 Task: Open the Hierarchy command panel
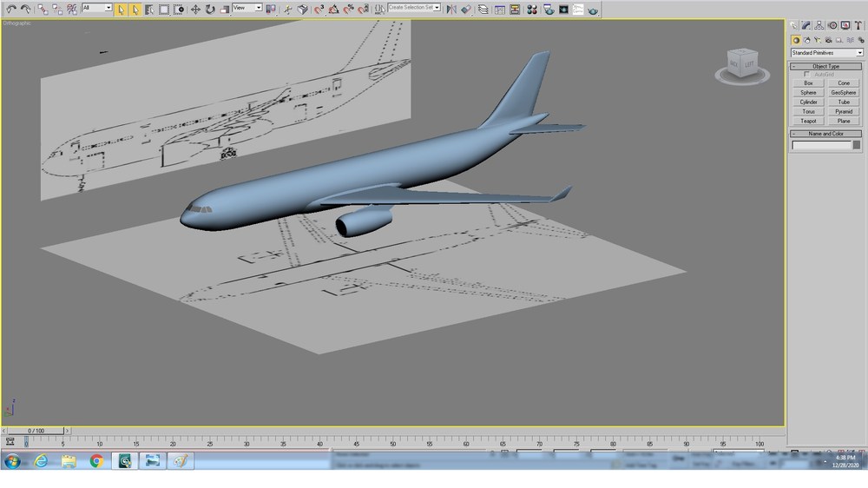[819, 25]
